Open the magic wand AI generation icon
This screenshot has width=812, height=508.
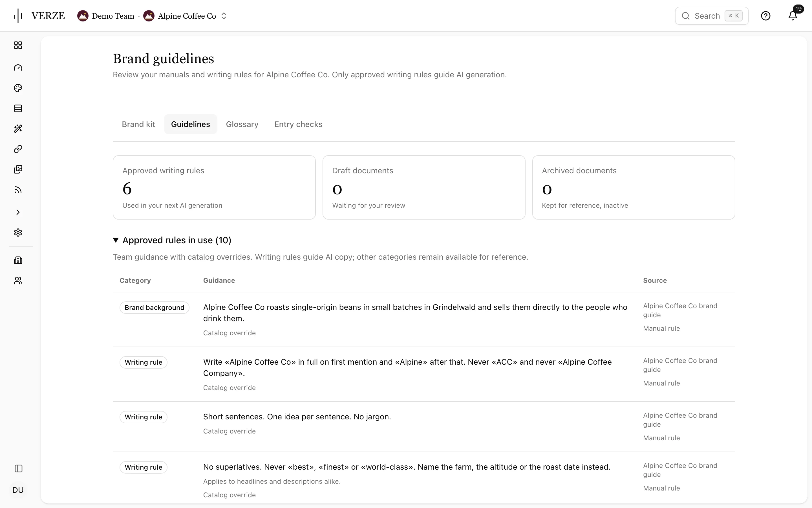[x=18, y=129]
